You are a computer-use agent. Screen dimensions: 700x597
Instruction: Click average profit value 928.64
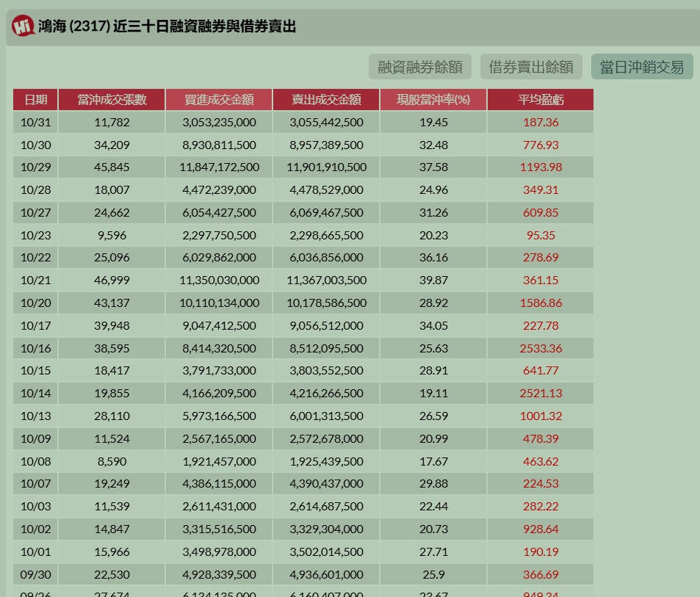click(541, 529)
